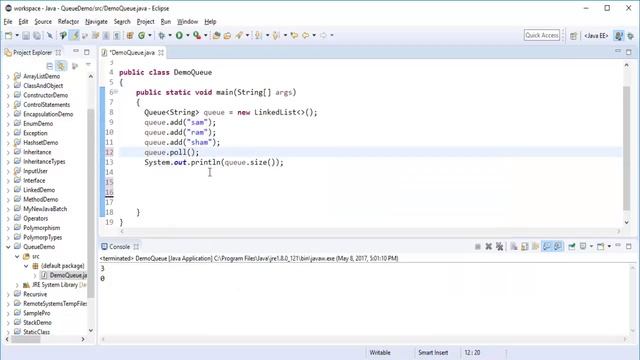The width and height of the screenshot is (640, 360).
Task: Minimize the Project Explorer view
Action: [76, 52]
